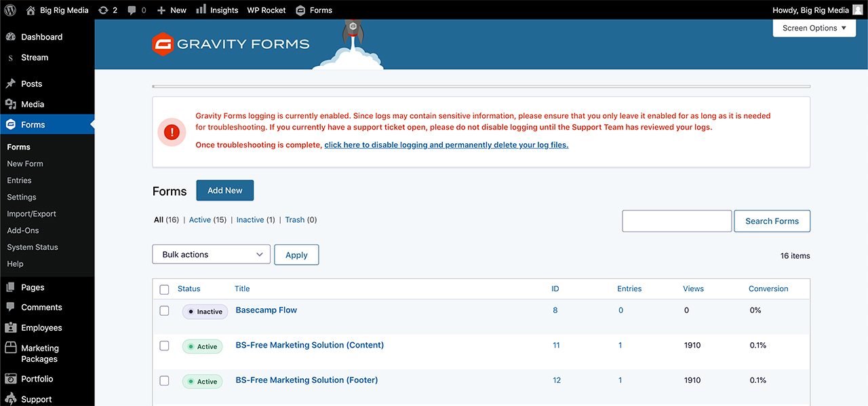Click the Stream icon in the sidebar
The image size is (868, 406).
(x=10, y=58)
